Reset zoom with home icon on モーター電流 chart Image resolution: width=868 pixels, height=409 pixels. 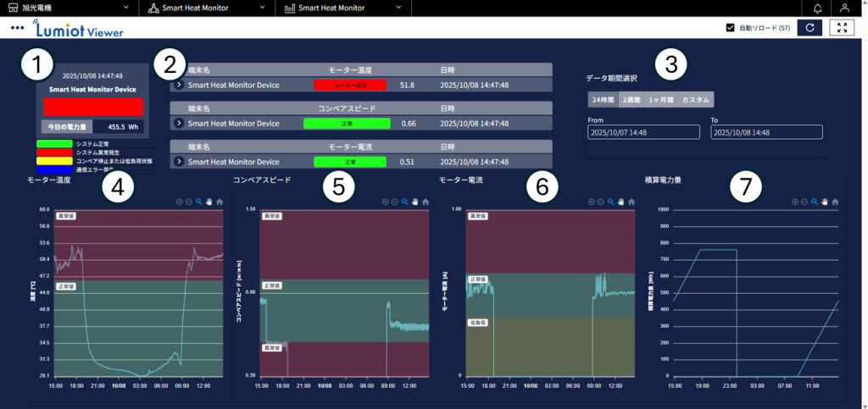(x=630, y=202)
